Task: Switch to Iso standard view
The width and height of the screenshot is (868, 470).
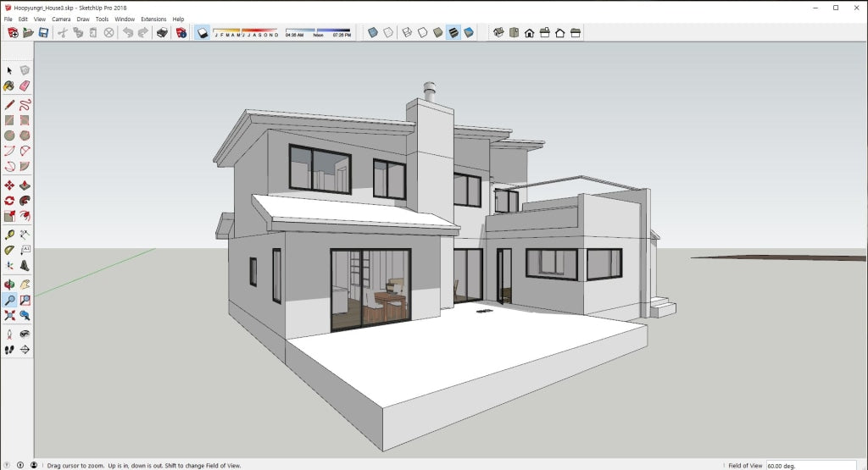Action: [x=498, y=33]
